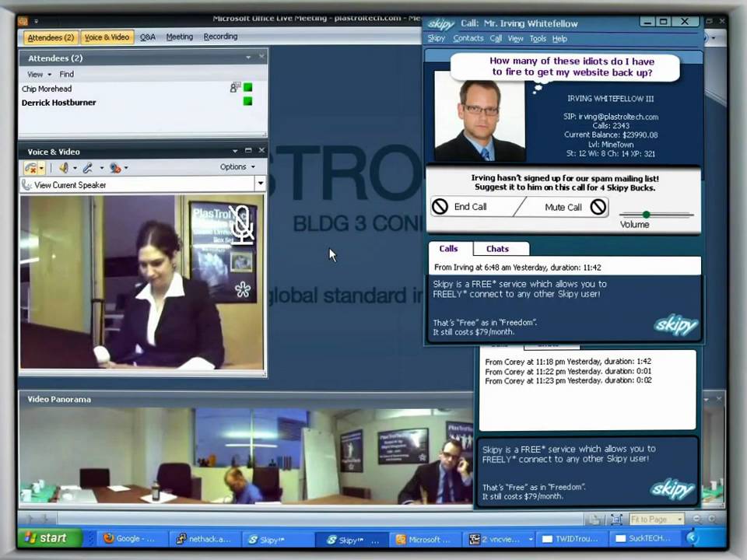Click the skipy logo in the front Skipy ad
Screen dimensions: 747x560
point(676,325)
